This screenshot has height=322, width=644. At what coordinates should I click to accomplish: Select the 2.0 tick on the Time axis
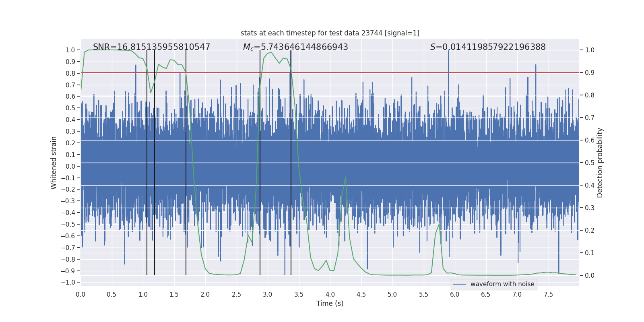[x=205, y=294]
